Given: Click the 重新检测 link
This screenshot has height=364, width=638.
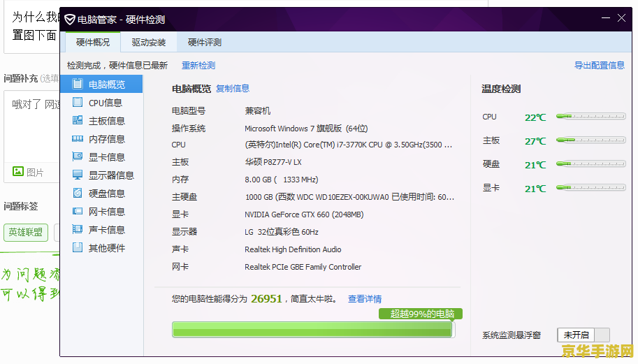Looking at the screenshot, I should (198, 66).
